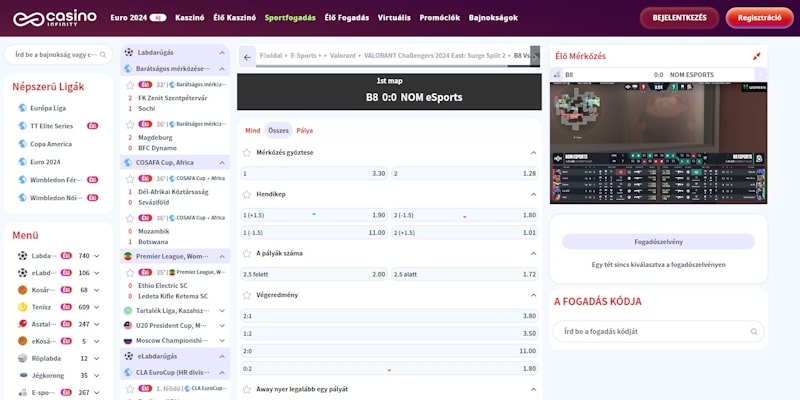The image size is (800, 400).
Task: Click the Röplabda volleyball icon in menu
Action: [x=22, y=358]
